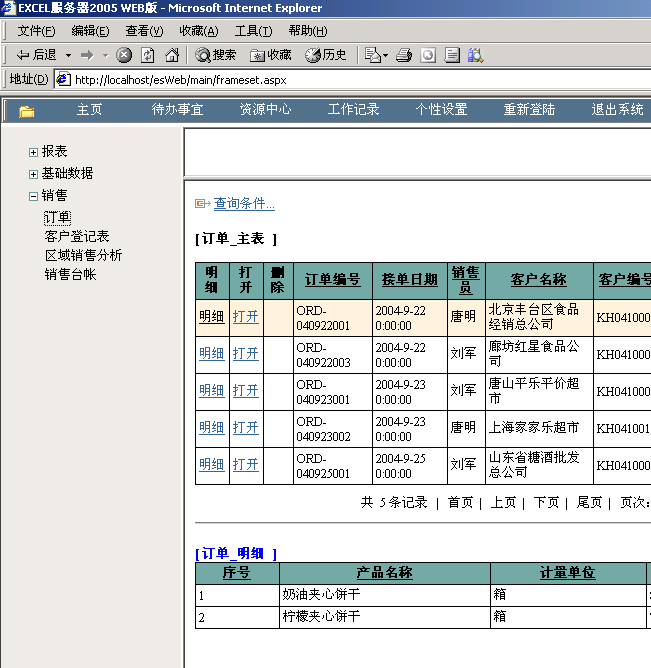Switch to 待办事宜 navigation tab

[x=177, y=110]
